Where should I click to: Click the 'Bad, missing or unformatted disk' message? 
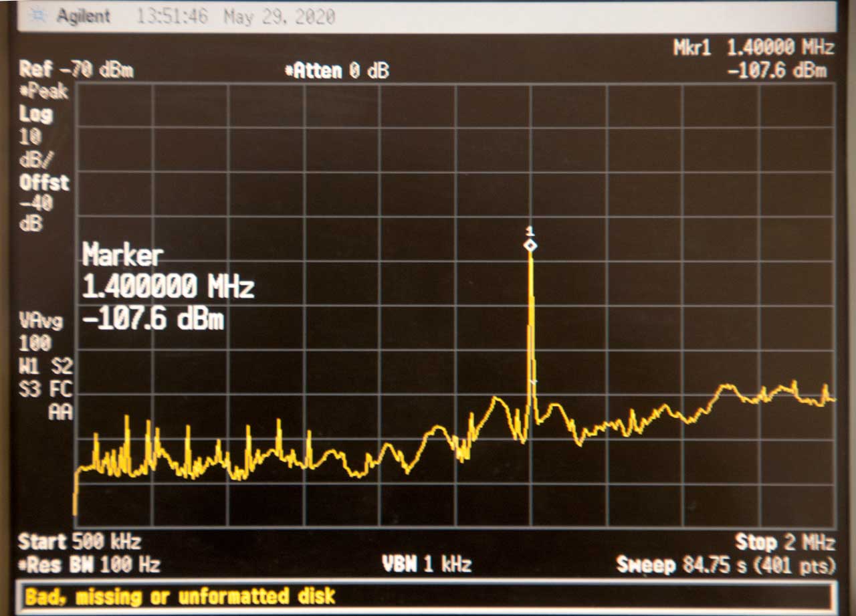pos(180,595)
